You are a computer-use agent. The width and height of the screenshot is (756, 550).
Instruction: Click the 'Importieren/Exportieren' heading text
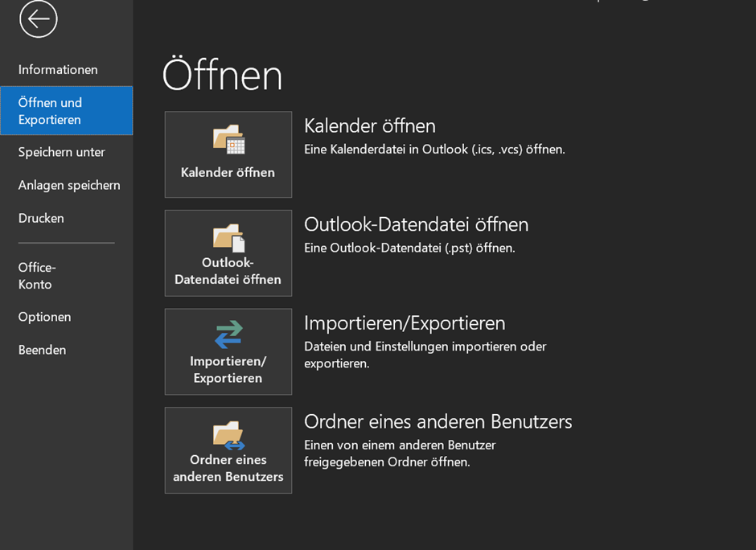tap(405, 323)
